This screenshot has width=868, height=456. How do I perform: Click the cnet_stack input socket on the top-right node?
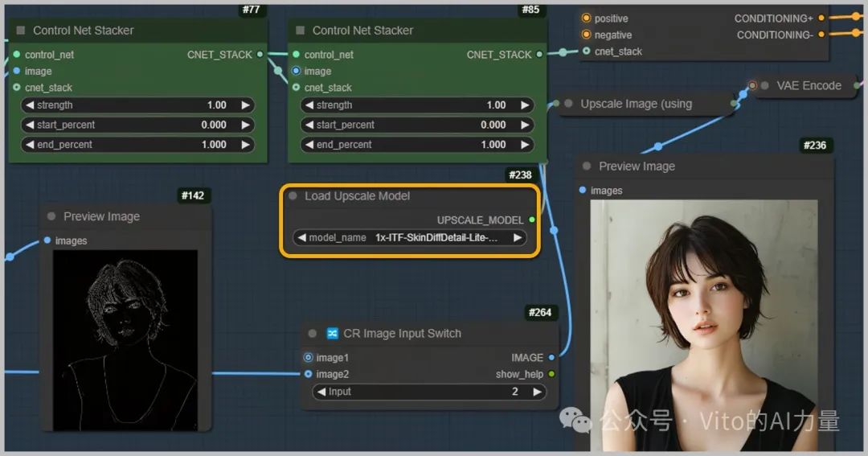pos(586,51)
